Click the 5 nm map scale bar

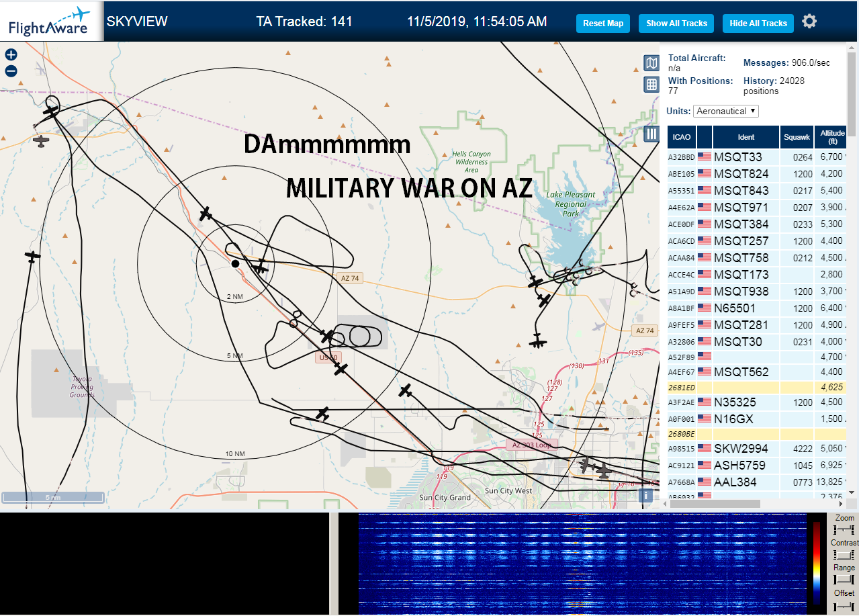[52, 497]
